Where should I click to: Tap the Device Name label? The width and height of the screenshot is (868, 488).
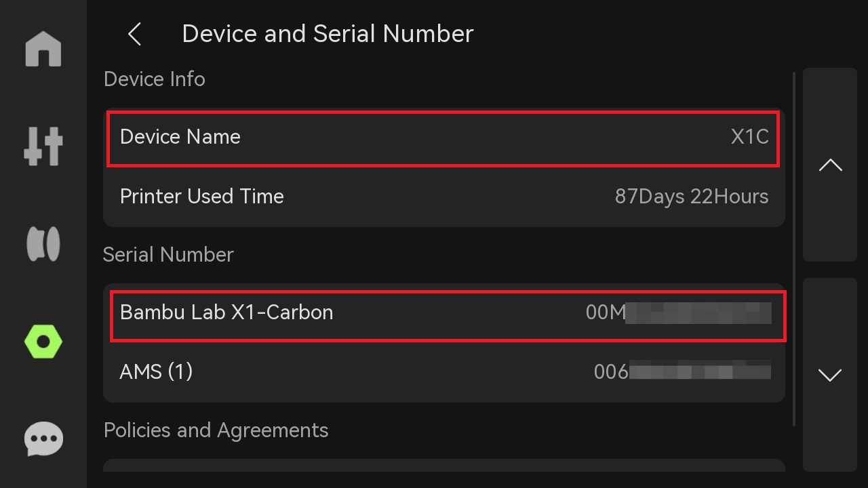coord(180,137)
